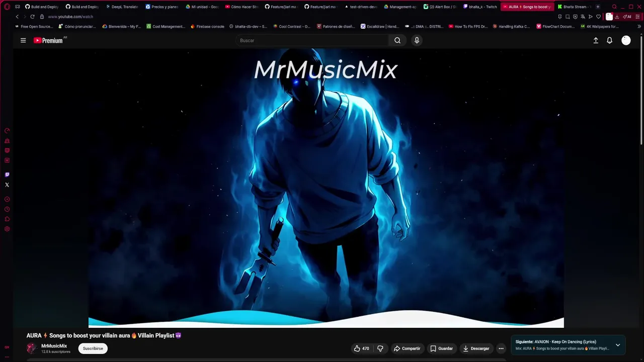Switch to the bhalta_k Twitch tab

tap(480, 7)
